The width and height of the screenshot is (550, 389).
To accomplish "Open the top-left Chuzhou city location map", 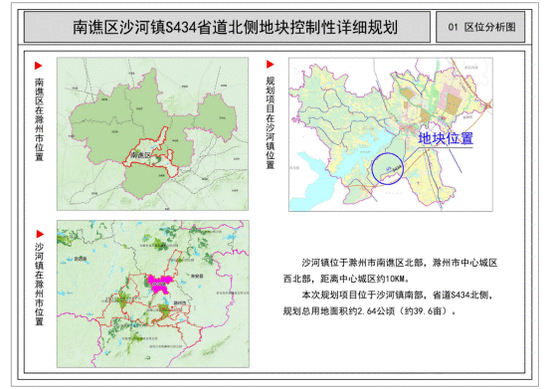I will [153, 134].
